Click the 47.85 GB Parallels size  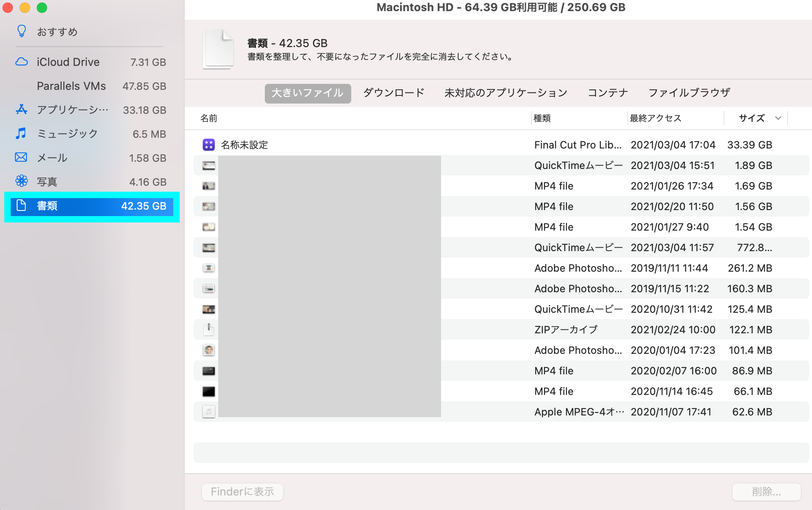[144, 86]
